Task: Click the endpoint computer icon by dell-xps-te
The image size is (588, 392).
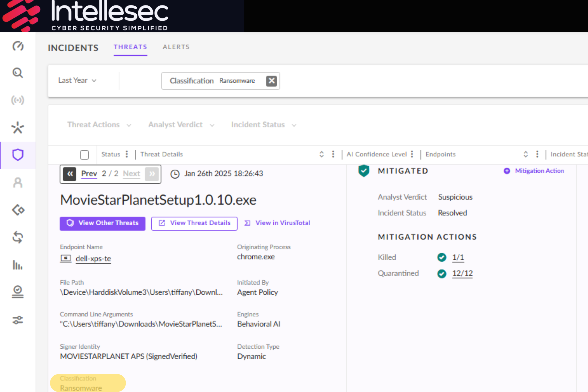Action: tap(65, 258)
